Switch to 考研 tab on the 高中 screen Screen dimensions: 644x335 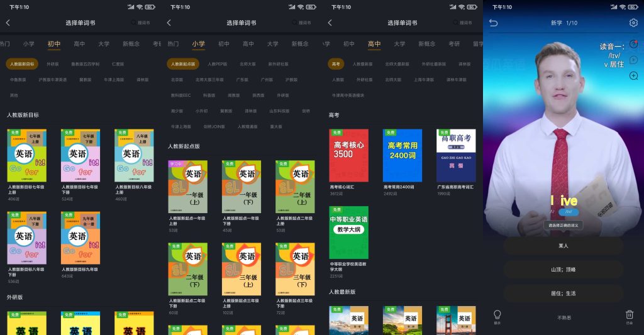[454, 44]
